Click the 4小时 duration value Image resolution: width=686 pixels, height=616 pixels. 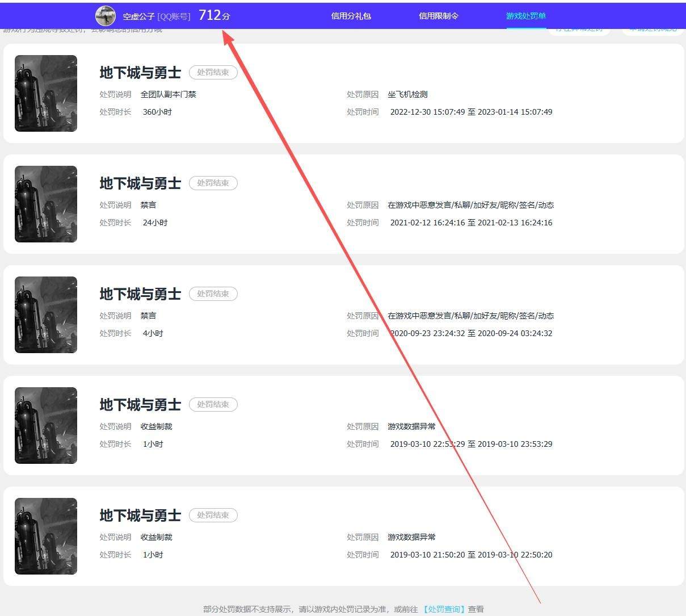click(153, 333)
